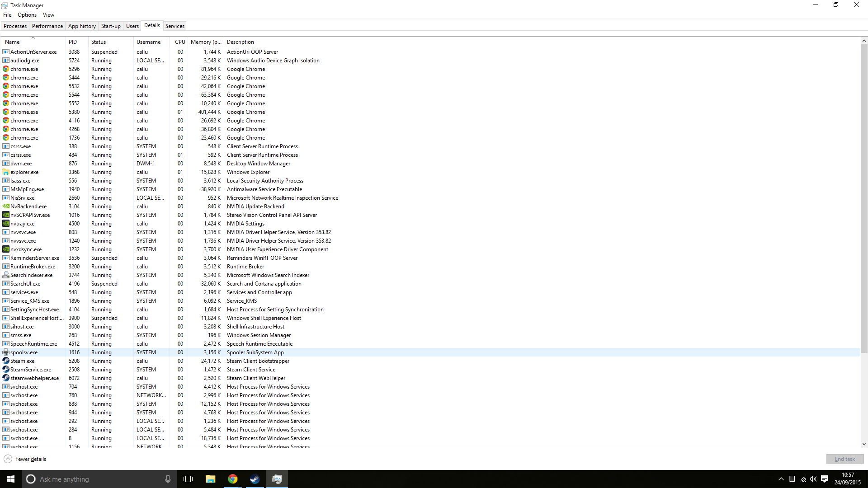Click the dwm.exe process icon
868x488 pixels.
pos(6,164)
